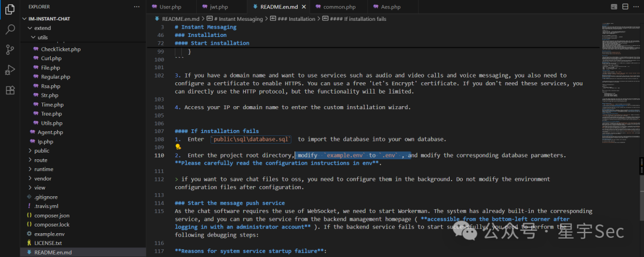Viewport: 644px width, 257px height.
Task: Switch to the User.php tab
Action: (x=172, y=7)
